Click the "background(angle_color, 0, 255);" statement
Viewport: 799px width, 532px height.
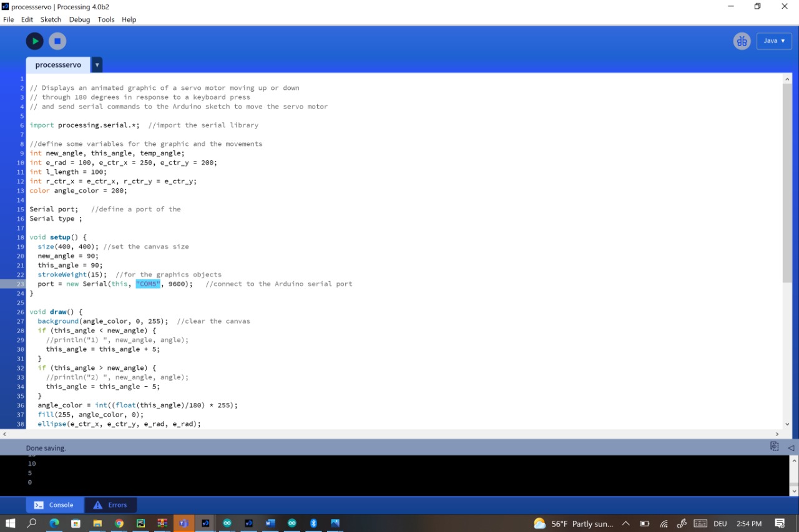(103, 321)
